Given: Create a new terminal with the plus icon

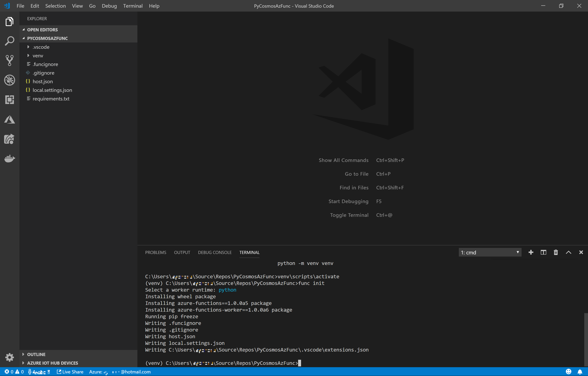Looking at the screenshot, I should pos(531,252).
